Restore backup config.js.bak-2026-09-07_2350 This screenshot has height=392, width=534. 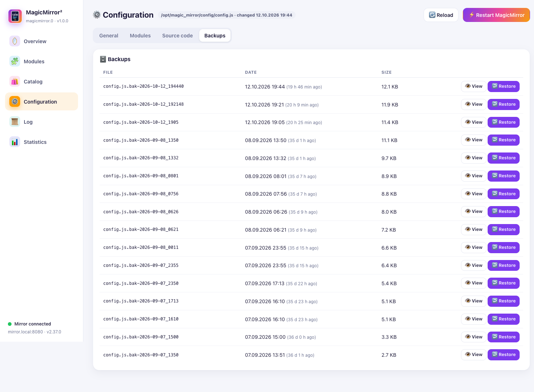click(503, 283)
